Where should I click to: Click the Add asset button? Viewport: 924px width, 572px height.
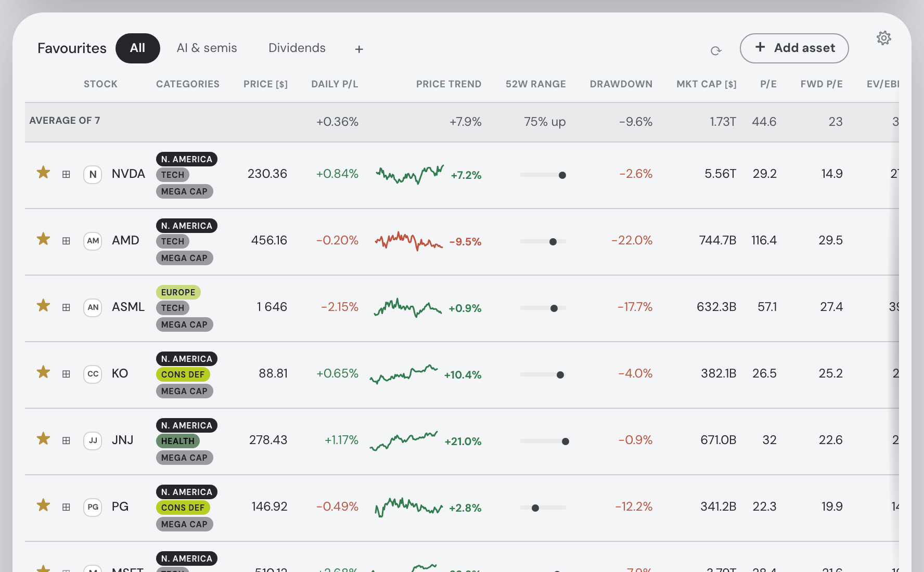(794, 48)
